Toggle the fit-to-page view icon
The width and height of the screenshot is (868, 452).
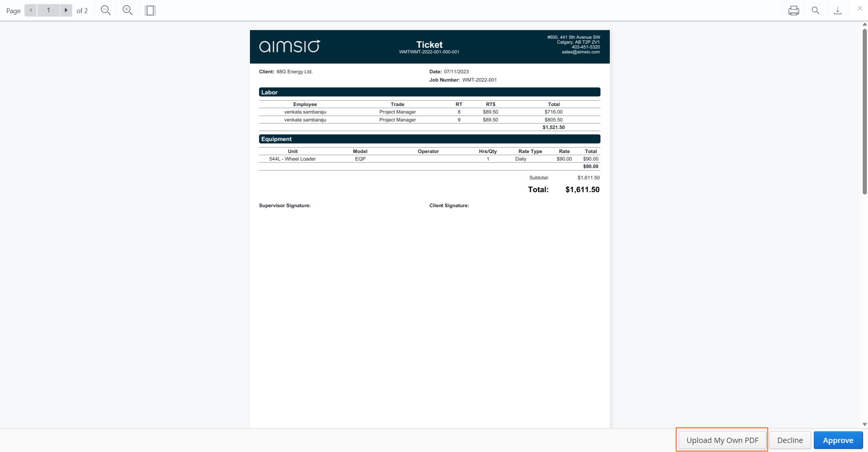(150, 11)
